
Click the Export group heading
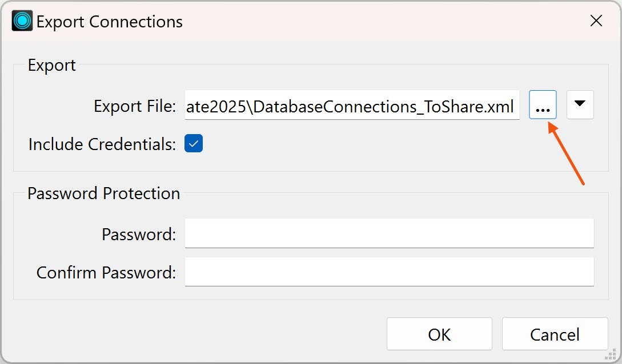tap(51, 66)
